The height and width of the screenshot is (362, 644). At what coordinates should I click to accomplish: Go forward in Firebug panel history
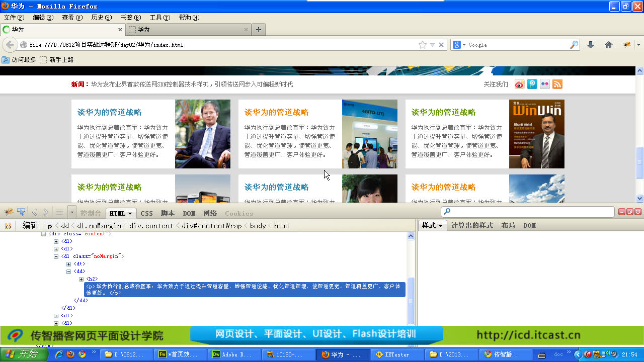click(46, 213)
